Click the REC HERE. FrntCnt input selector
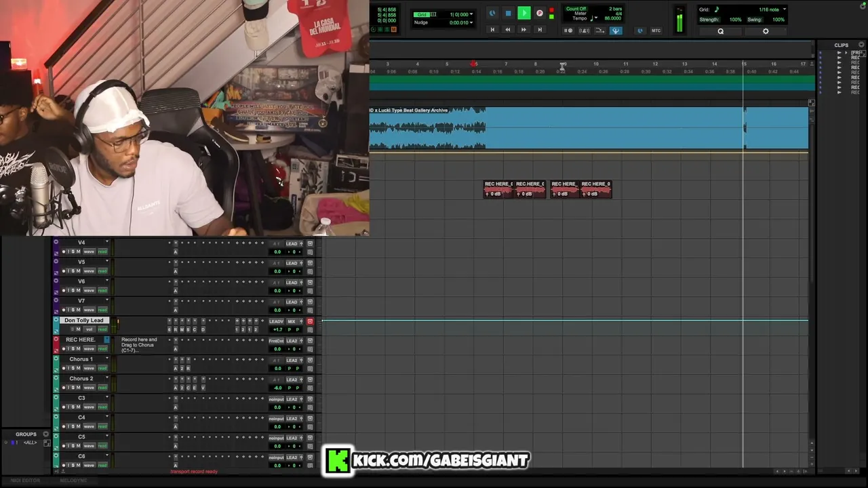The width and height of the screenshot is (868, 488). (x=276, y=341)
